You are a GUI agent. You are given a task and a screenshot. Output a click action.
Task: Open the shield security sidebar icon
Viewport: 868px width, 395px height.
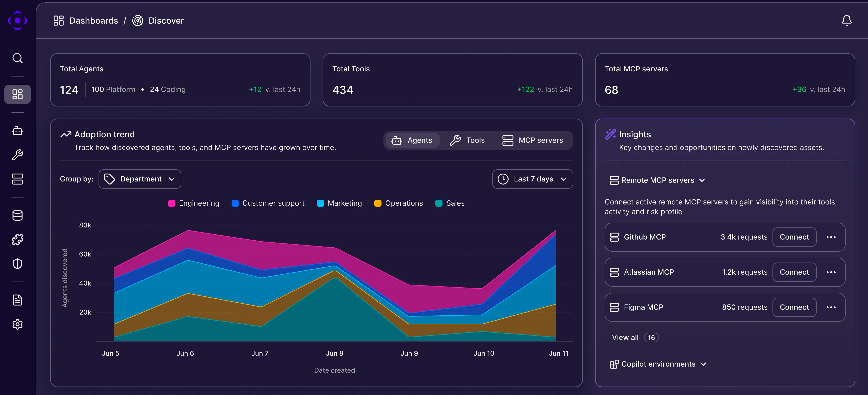(18, 264)
